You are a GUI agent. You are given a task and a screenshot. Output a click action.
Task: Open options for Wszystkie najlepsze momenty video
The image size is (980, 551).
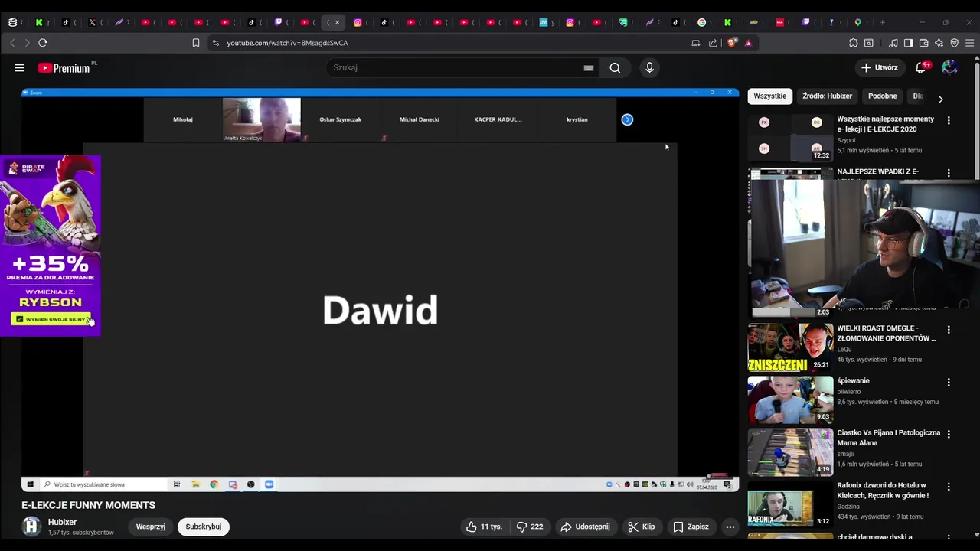click(x=949, y=120)
